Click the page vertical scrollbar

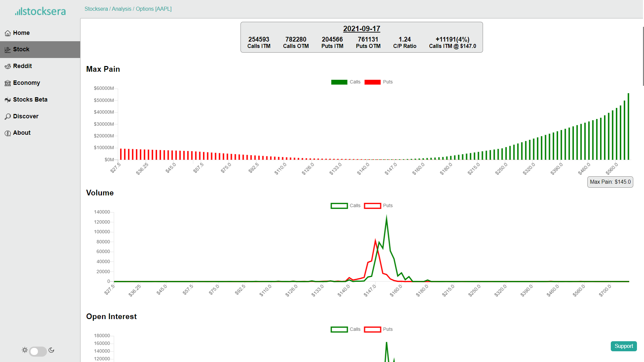tap(643, 56)
